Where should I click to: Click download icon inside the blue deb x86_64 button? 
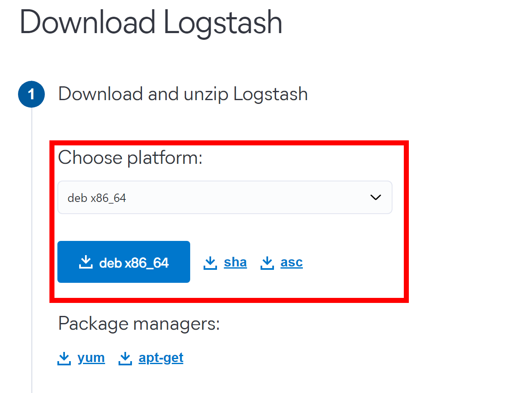click(x=85, y=262)
